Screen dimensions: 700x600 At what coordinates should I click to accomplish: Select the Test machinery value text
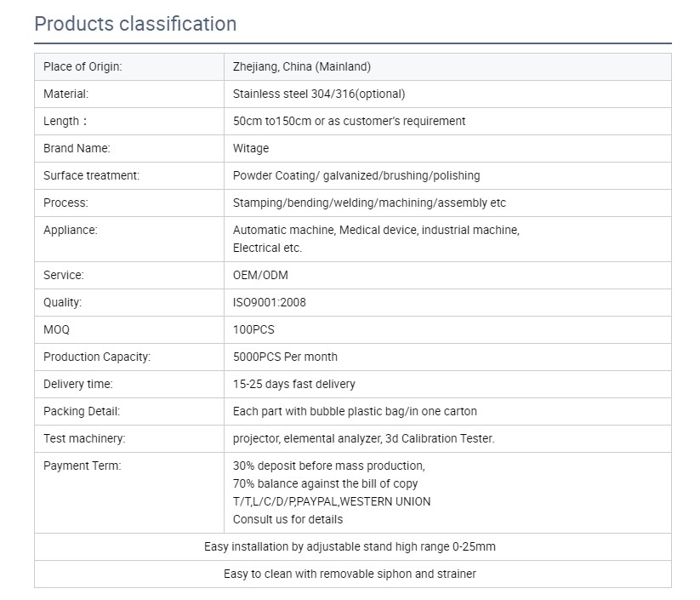click(x=363, y=439)
